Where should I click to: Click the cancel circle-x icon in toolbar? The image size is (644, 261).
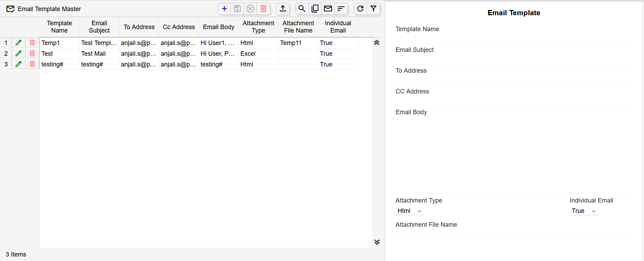(251, 9)
